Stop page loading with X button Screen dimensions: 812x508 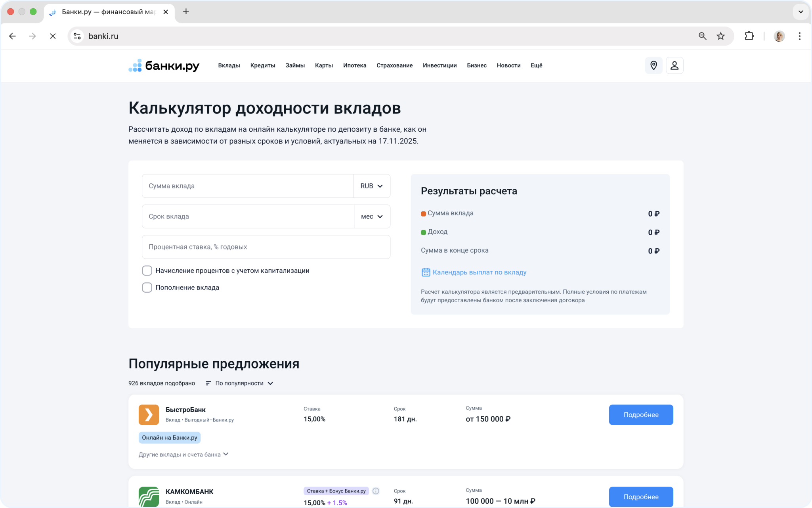pyautogui.click(x=53, y=36)
